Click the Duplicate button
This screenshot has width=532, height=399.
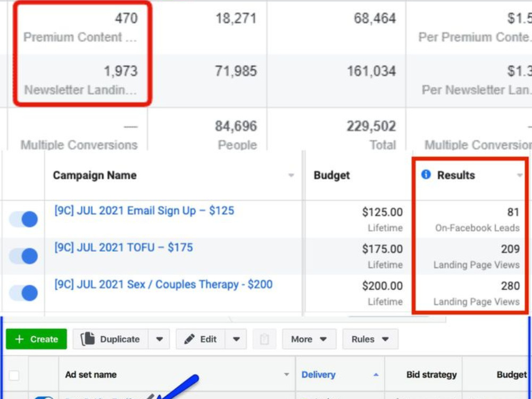click(110, 339)
